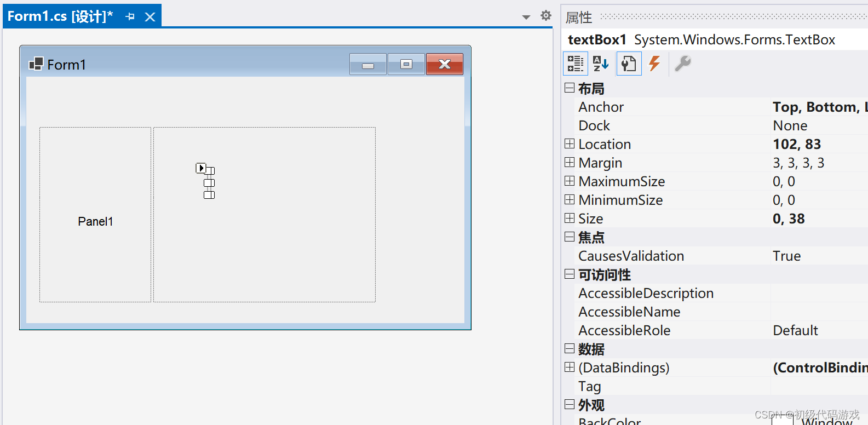Screen dimensions: 868x425
Task: Click the smart tag arrow glyph on textBox1
Action: pos(201,168)
